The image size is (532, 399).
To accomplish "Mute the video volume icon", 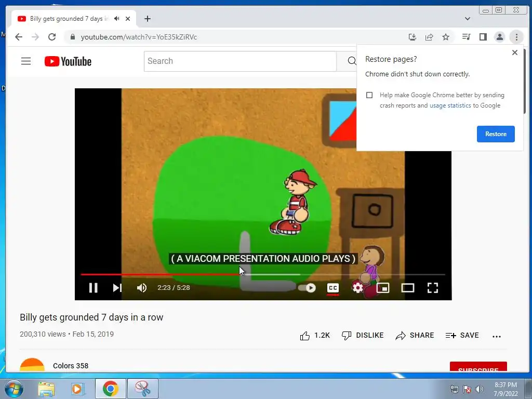I will (142, 288).
